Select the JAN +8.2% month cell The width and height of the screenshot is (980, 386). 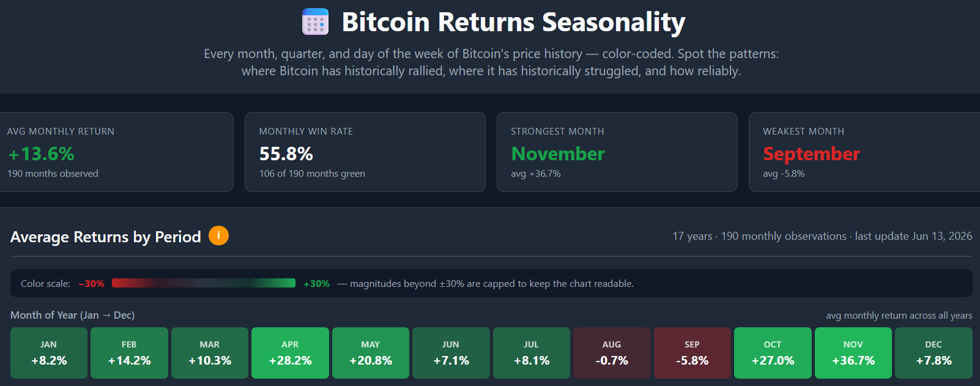pos(49,353)
